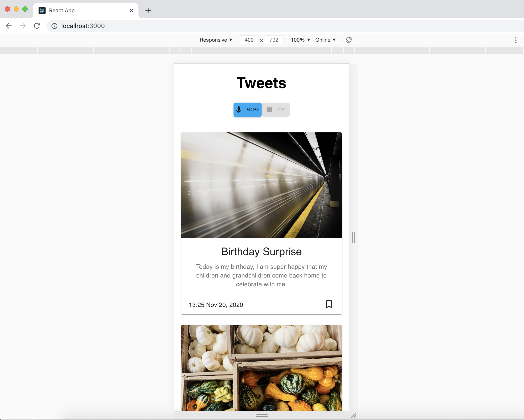This screenshot has width=524, height=420.
Task: Click the rotate device orientation icon
Action: [349, 40]
